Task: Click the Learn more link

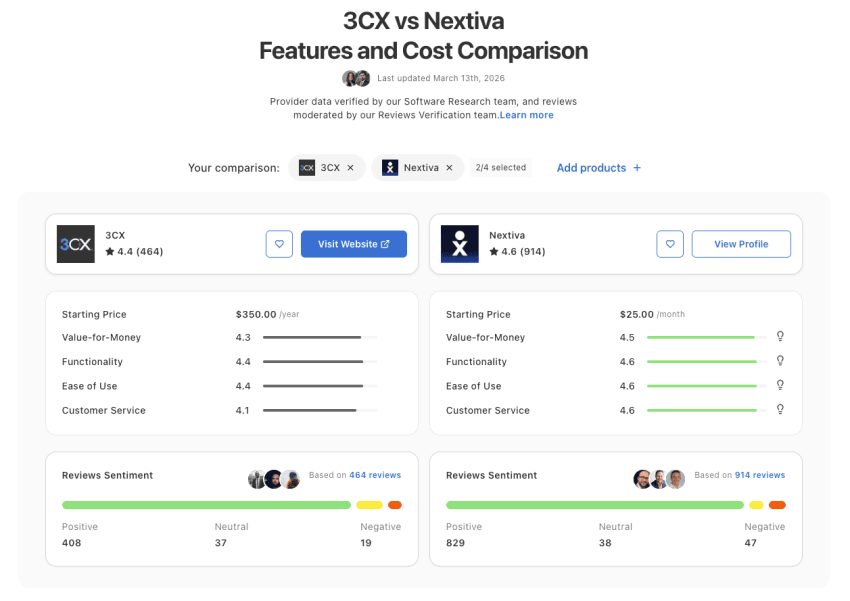Action: click(x=527, y=115)
